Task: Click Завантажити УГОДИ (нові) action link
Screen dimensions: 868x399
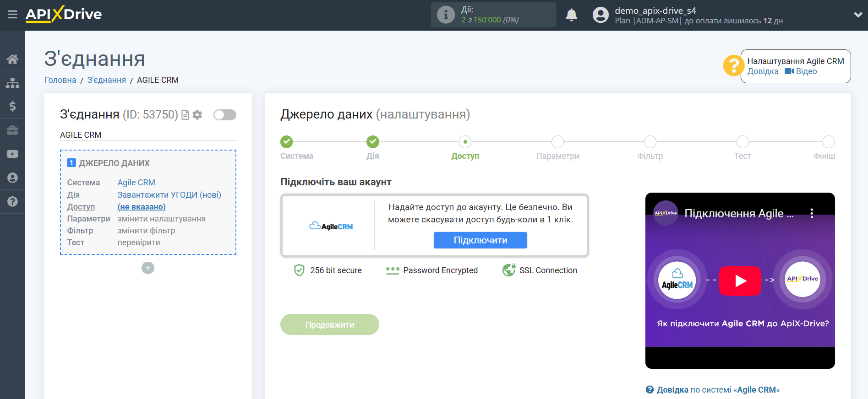Action: (169, 195)
